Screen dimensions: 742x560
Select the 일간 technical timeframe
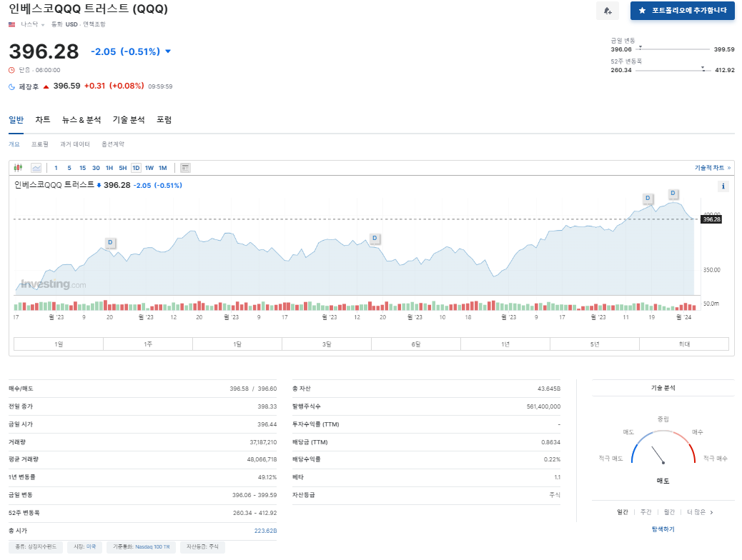[623, 511]
